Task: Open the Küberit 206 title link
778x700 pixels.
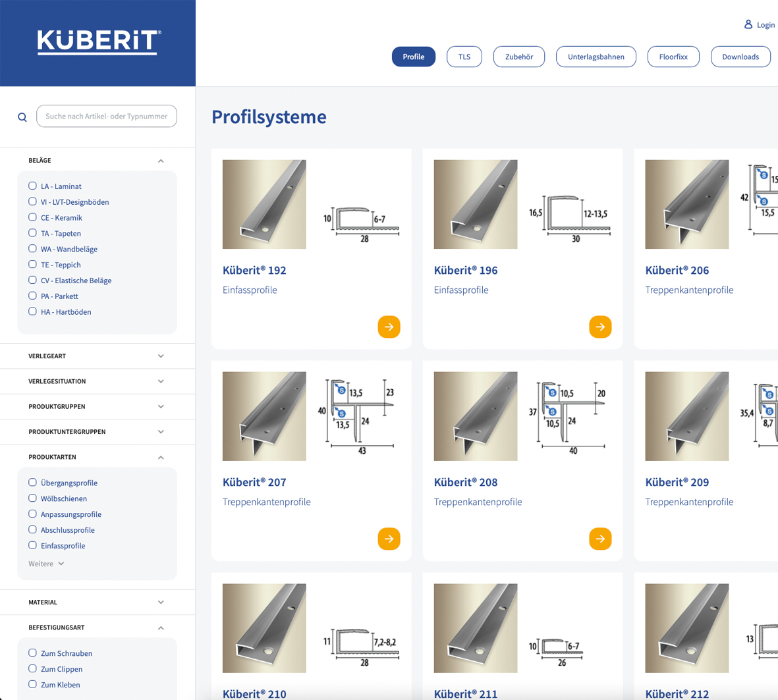Action: (677, 271)
